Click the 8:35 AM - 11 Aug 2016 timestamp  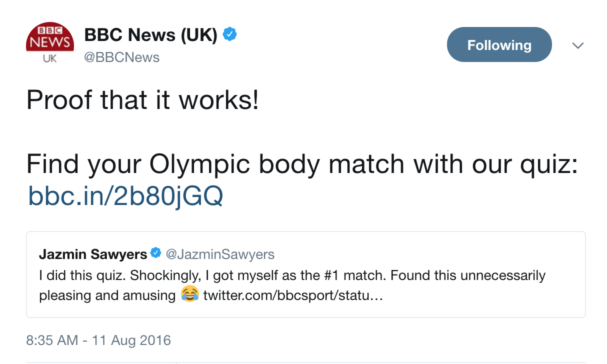click(x=98, y=340)
